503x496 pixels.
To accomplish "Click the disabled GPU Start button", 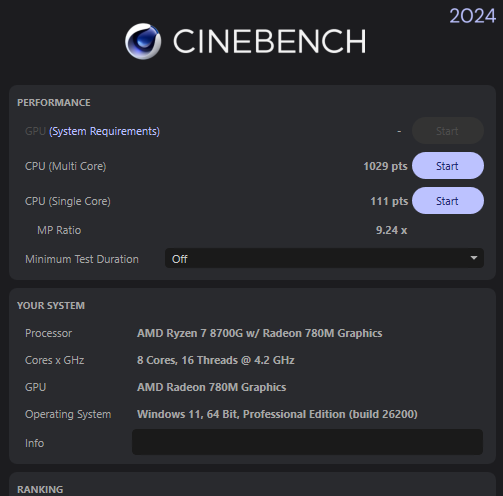I will (x=448, y=131).
